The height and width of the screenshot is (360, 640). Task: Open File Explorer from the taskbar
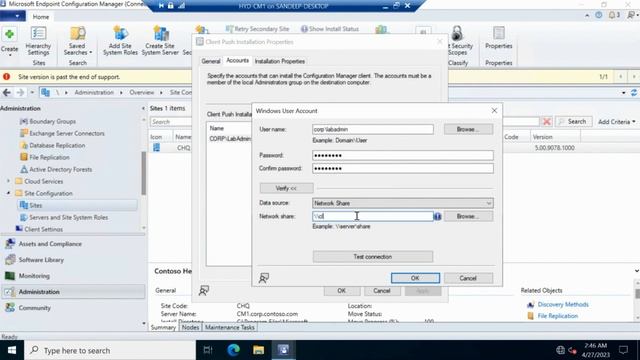(x=258, y=350)
